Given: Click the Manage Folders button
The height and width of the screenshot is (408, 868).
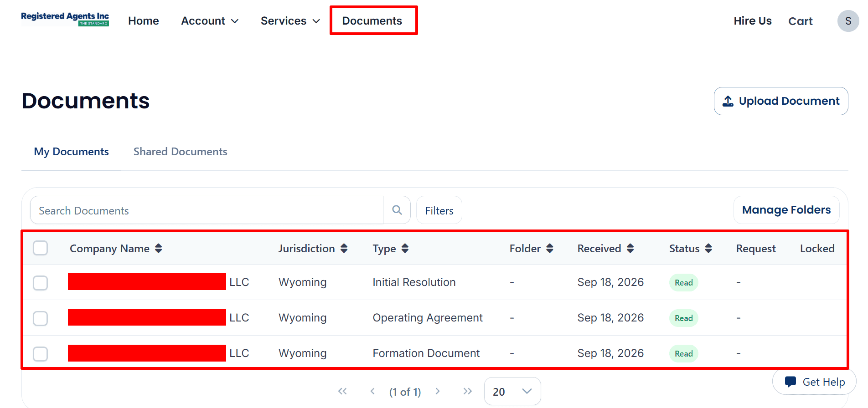Looking at the screenshot, I should tap(786, 210).
